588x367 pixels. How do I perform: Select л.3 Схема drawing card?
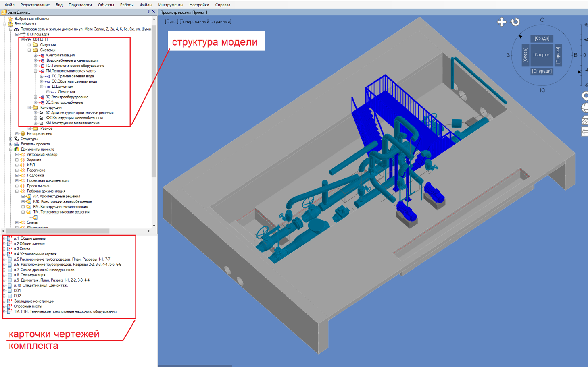click(x=22, y=249)
